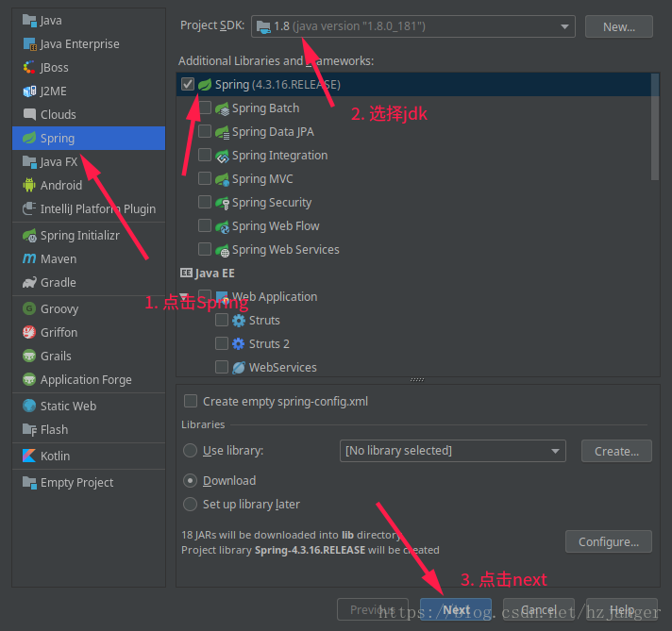This screenshot has height=631, width=672.
Task: Enable the Spring Integration checkbox
Action: click(x=205, y=155)
